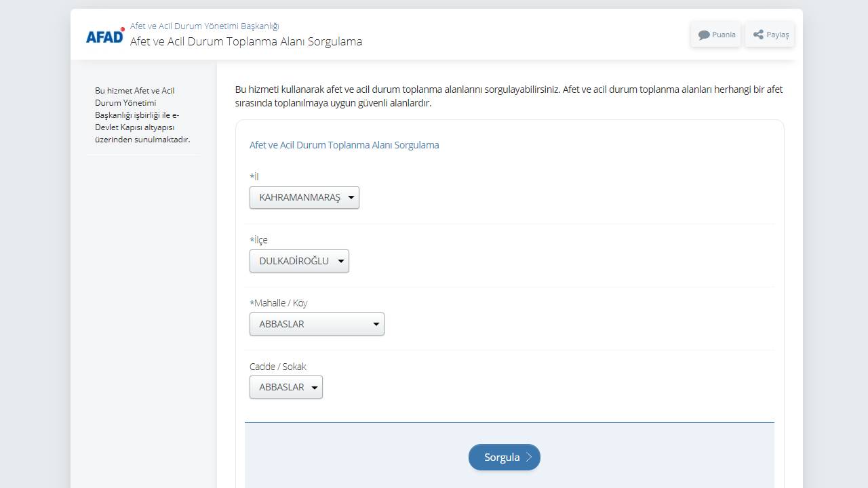Click the AFAD logo

click(105, 35)
